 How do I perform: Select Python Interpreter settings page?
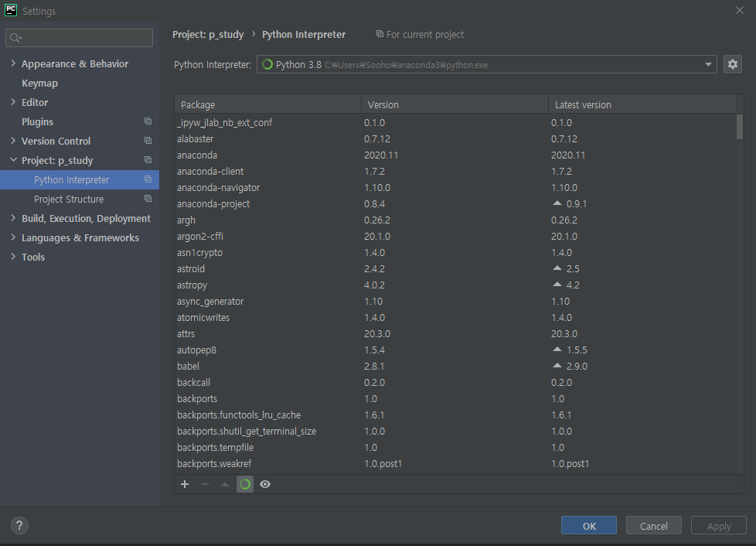(x=80, y=179)
